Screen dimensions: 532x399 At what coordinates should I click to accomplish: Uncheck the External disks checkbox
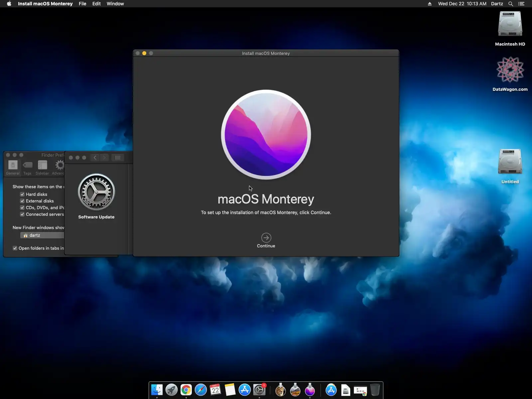pos(22,201)
